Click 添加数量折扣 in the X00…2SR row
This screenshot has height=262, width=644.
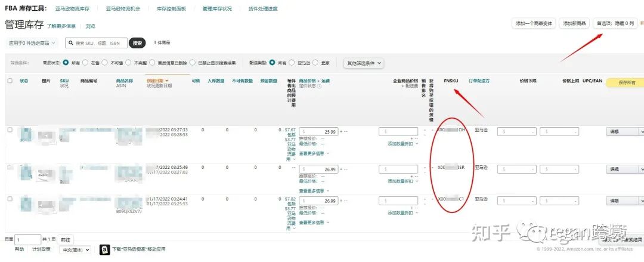click(x=403, y=181)
